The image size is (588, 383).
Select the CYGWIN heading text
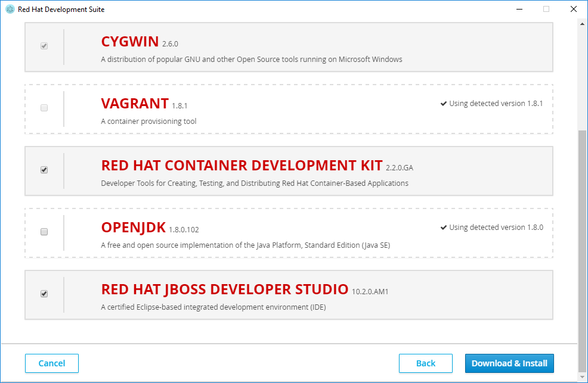coord(130,42)
